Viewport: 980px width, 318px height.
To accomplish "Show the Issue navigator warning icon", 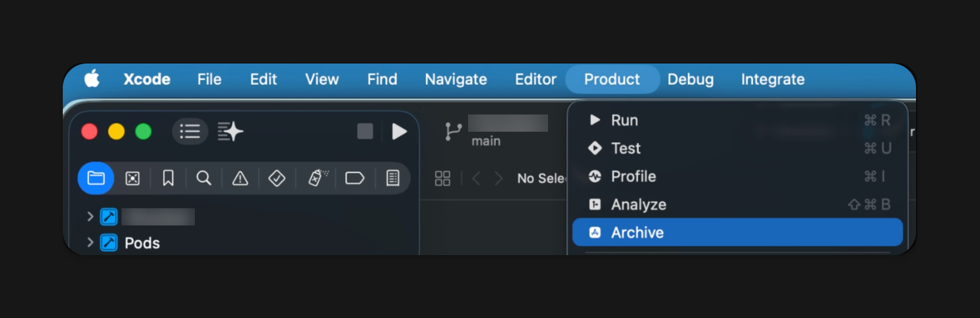I will click(240, 178).
